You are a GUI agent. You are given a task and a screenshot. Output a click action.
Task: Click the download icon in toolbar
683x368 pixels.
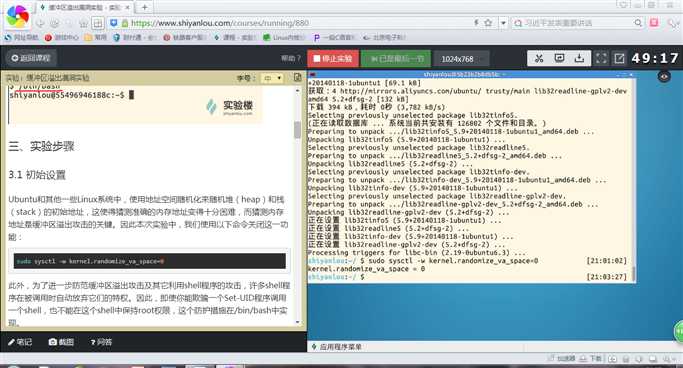(579, 58)
